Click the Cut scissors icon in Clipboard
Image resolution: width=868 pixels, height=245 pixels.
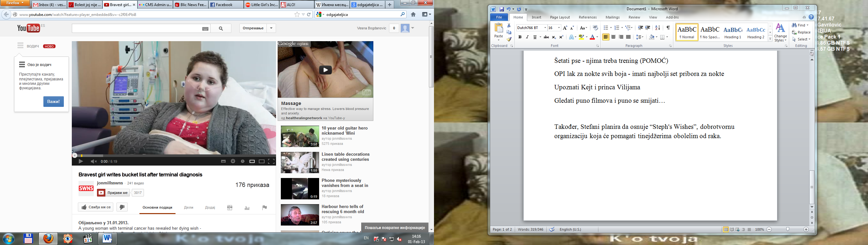509,25
